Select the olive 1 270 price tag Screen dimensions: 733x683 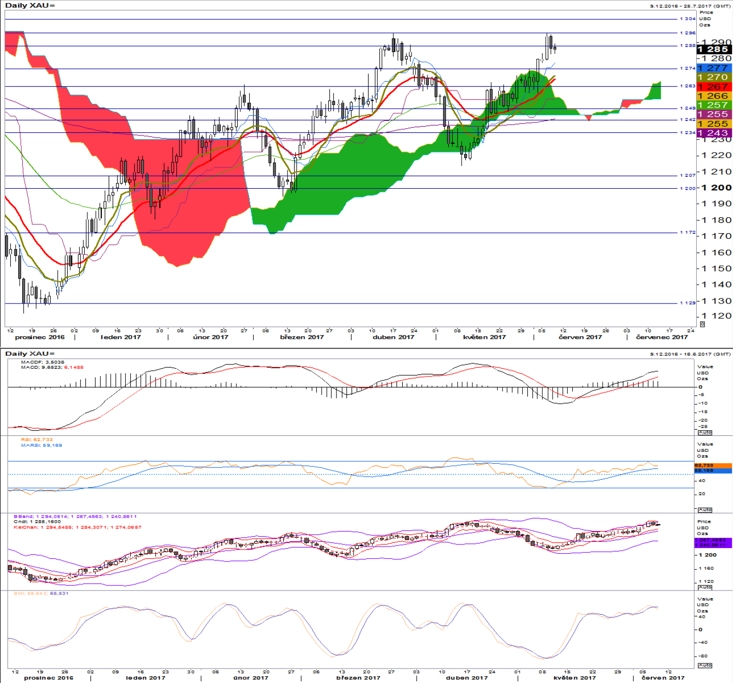(714, 77)
